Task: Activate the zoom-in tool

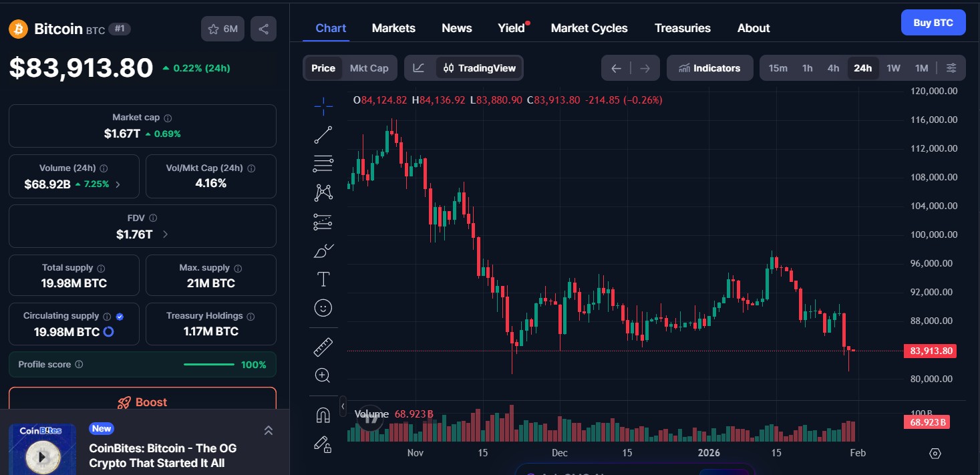Action: tap(323, 375)
